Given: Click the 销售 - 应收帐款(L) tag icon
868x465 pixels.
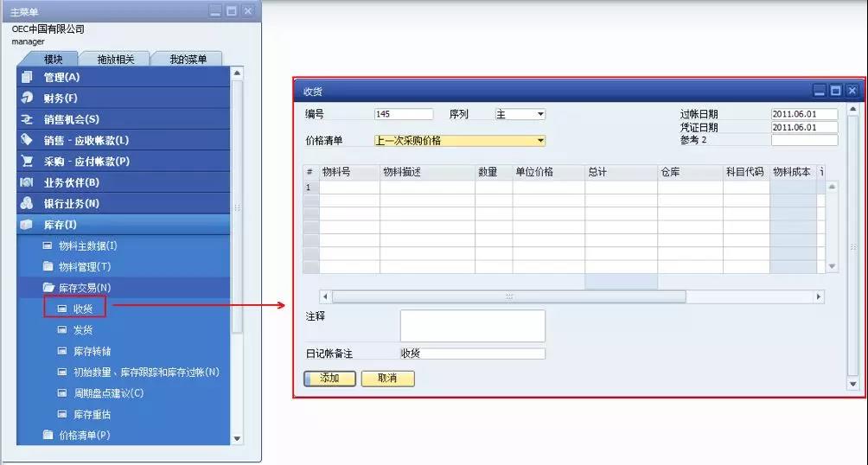Looking at the screenshot, I should point(27,140).
